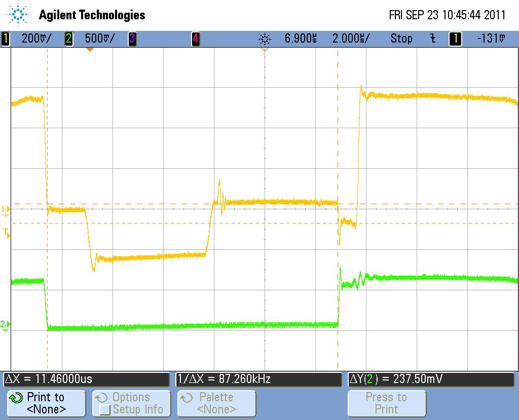
Task: Click the 2.000us/ timebase value
Action: 351,39
